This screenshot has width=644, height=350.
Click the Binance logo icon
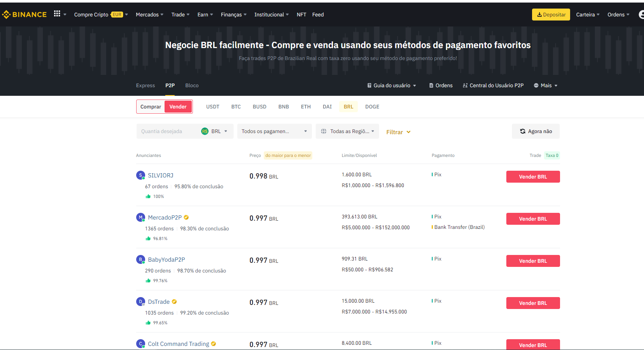click(6, 15)
